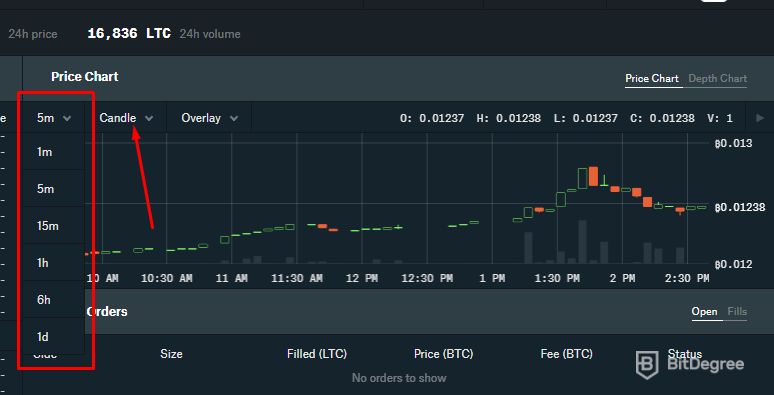This screenshot has height=395, width=774.
Task: Click the Status column header
Action: coord(684,354)
